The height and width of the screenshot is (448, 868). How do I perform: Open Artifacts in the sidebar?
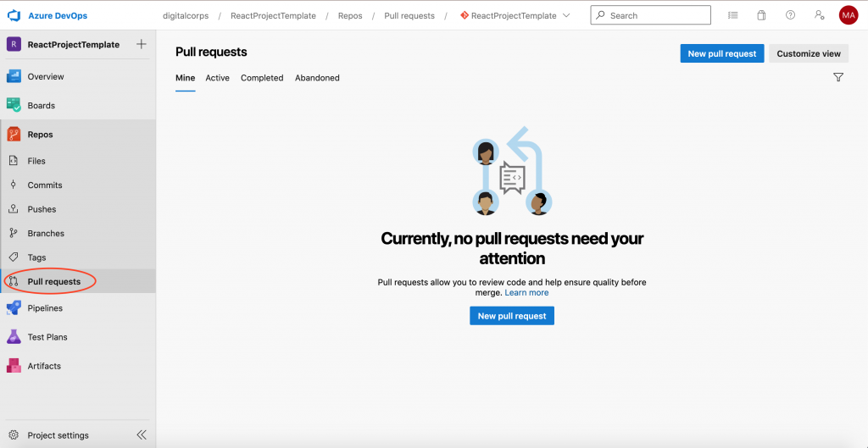click(44, 366)
